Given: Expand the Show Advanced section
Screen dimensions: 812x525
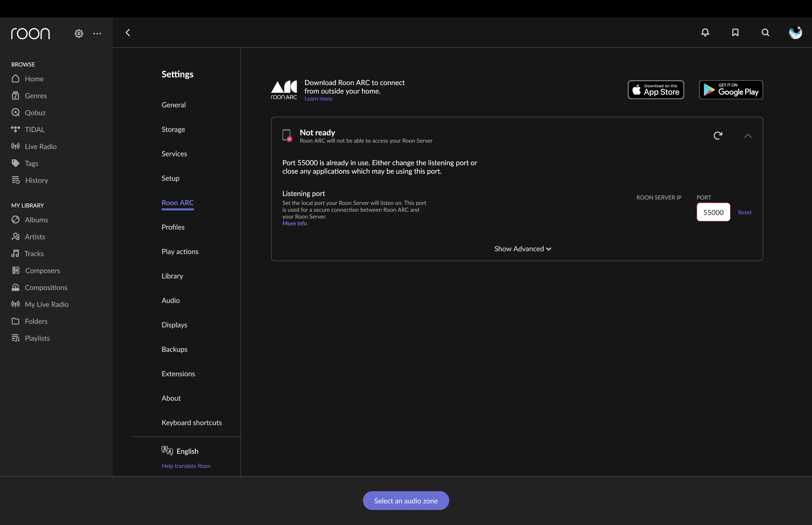Looking at the screenshot, I should [522, 249].
